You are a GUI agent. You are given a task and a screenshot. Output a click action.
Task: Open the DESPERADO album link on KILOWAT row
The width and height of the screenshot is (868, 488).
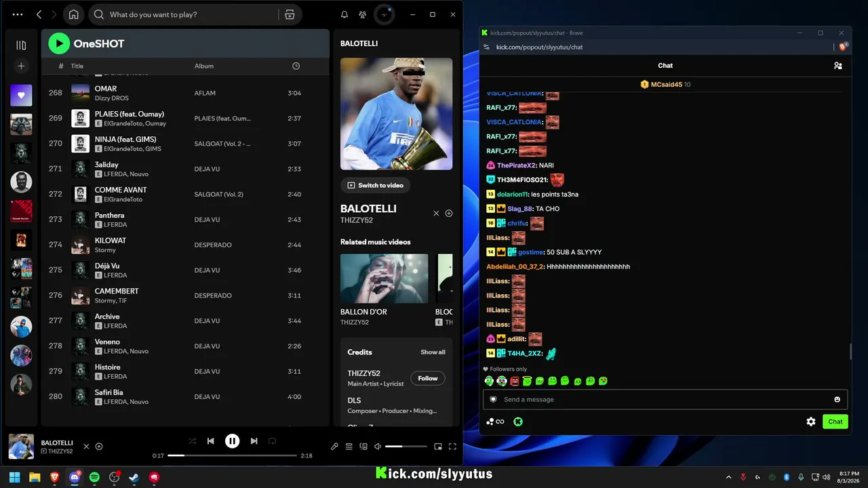213,245
